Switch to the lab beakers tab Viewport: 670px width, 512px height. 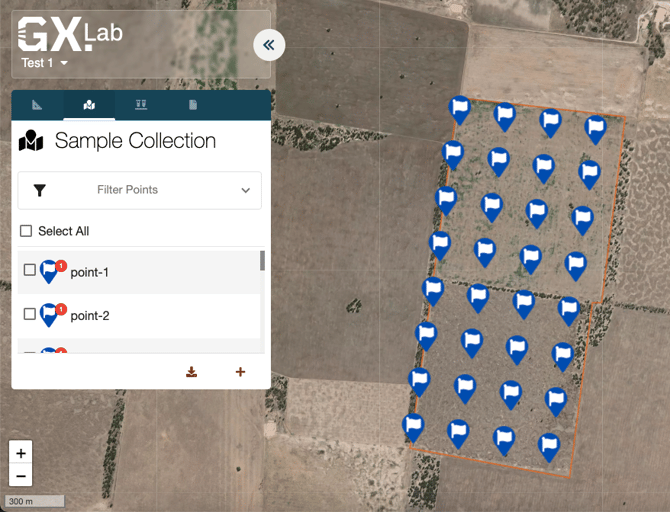coord(141,105)
